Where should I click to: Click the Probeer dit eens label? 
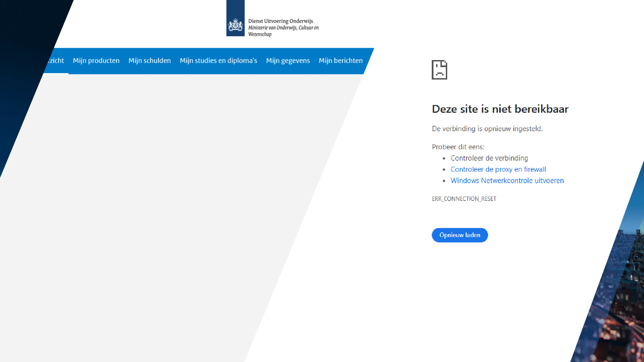458,147
